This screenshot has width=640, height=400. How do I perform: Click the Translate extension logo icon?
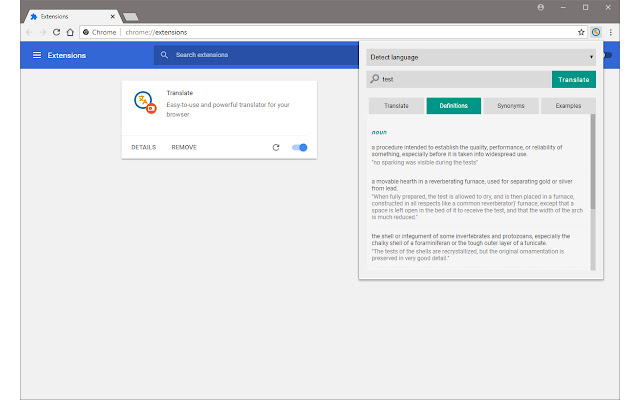(x=145, y=102)
